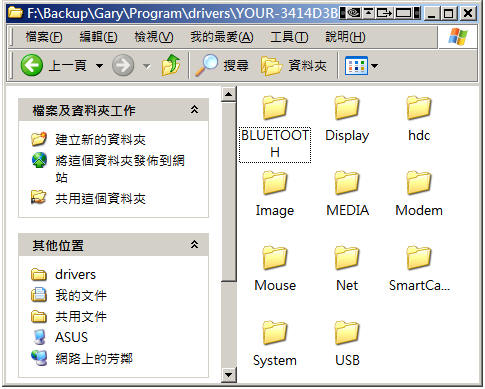This screenshot has height=389, width=485.
Task: Open the 檢視(V) menu
Action: pyautogui.click(x=154, y=37)
